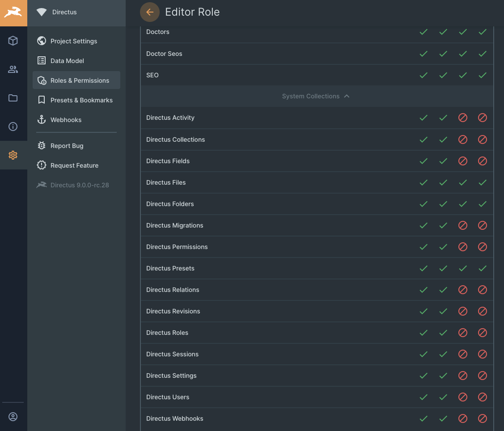Open Presets & Bookmarks
Screen dimensions: 504x431
tap(76, 100)
